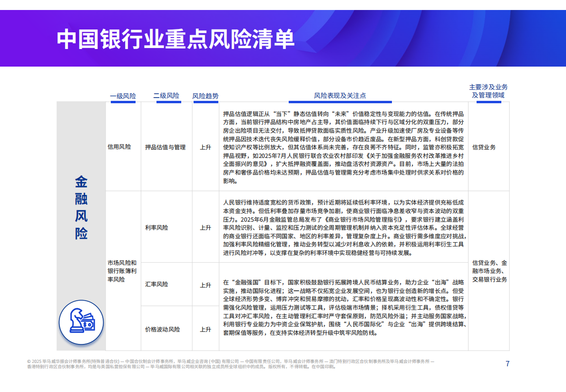566x392 pixels.
Task: Click the 主要涉及业务及管理领域 header
Action: (x=488, y=91)
